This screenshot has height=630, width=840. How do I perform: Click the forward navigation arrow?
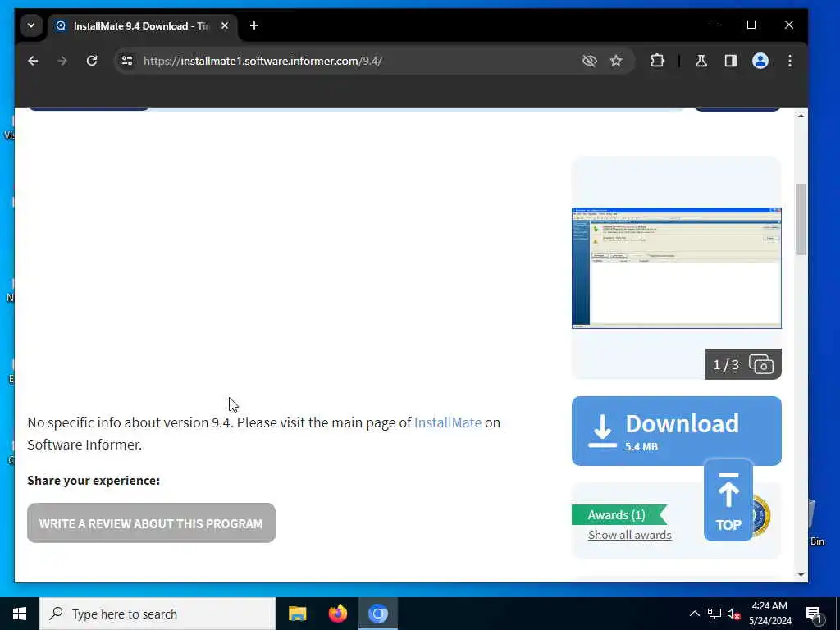(x=62, y=61)
